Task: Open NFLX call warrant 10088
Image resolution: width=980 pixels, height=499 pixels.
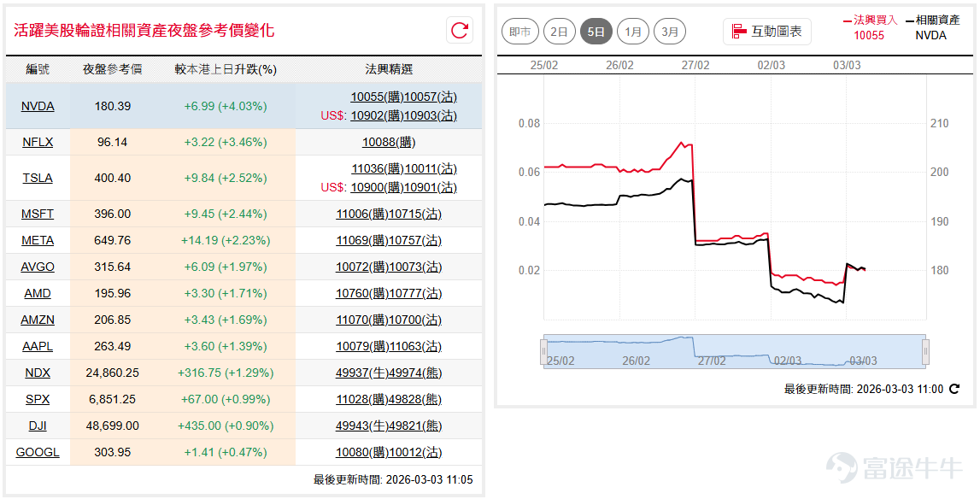Action: 389,142
